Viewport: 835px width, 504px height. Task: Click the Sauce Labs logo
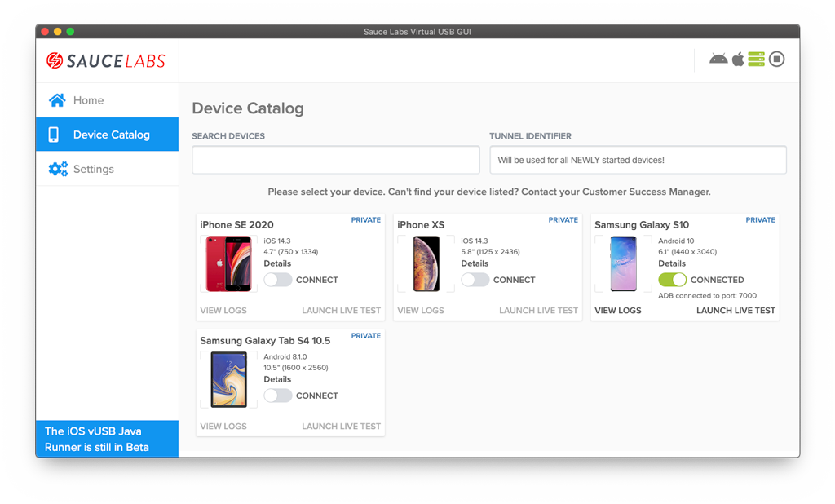pyautogui.click(x=105, y=60)
